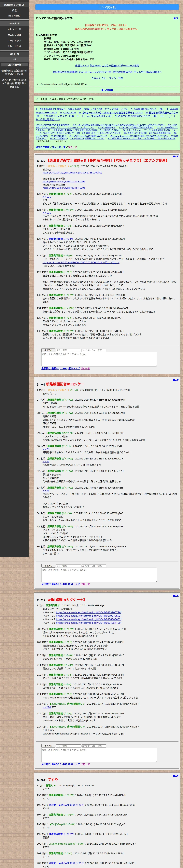This screenshot has height=868, width=183.
Task: Click the ロシア掲示板 title banner
Action: (107, 7)
